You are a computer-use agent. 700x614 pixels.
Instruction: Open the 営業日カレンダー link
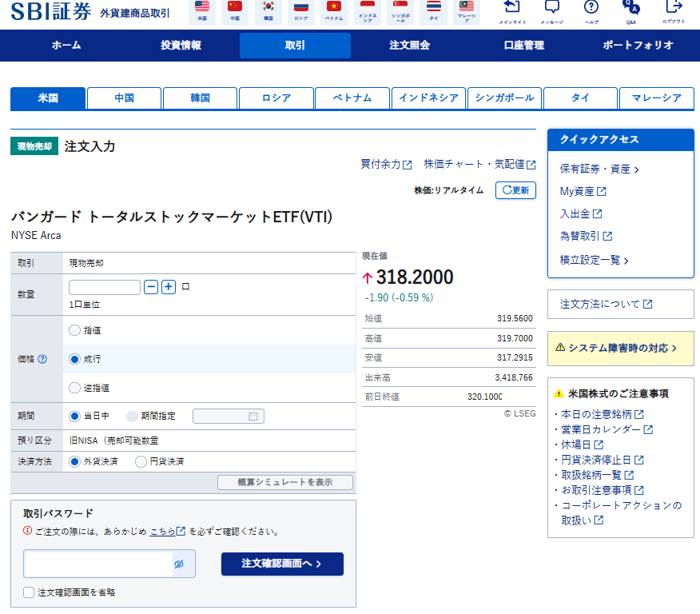pos(607,429)
